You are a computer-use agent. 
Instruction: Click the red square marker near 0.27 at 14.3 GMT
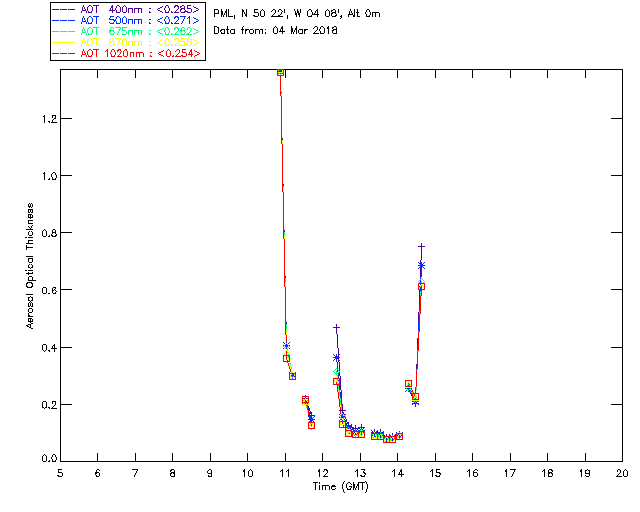(408, 384)
